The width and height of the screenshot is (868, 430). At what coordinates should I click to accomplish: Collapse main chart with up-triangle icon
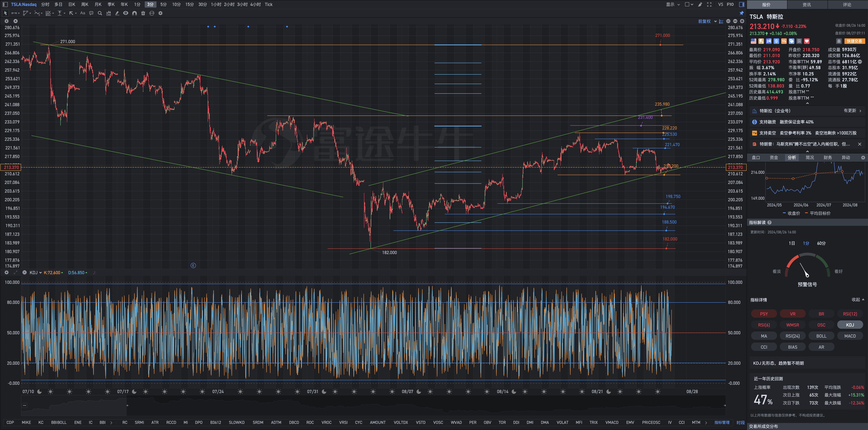(x=16, y=21)
